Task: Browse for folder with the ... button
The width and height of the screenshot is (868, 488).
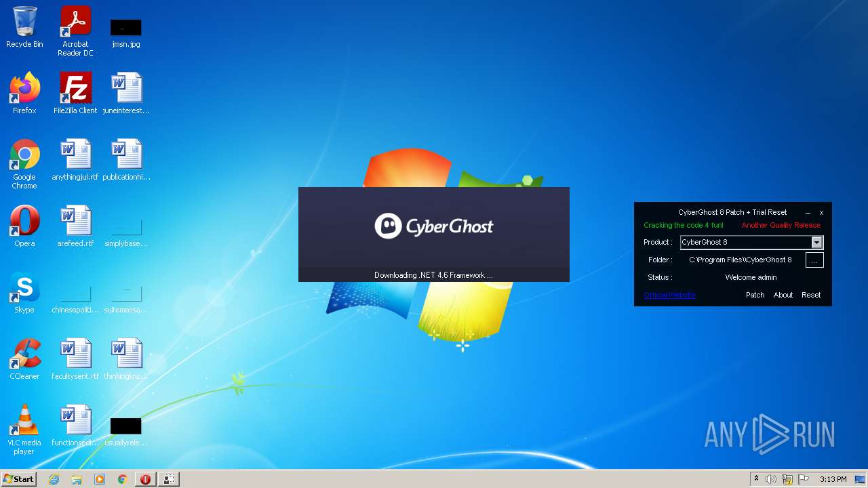Action: click(814, 260)
